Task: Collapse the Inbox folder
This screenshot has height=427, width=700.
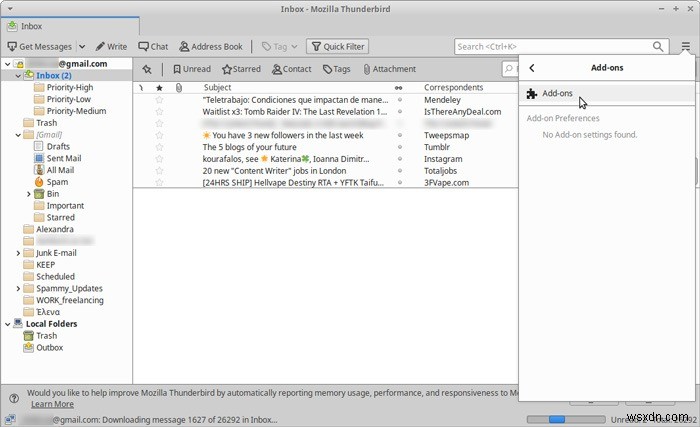Action: click(18, 76)
